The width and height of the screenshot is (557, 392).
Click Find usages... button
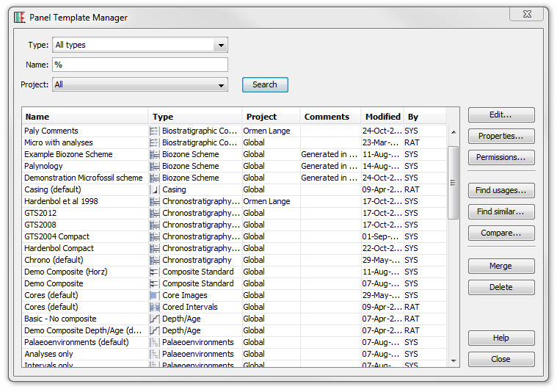(501, 190)
